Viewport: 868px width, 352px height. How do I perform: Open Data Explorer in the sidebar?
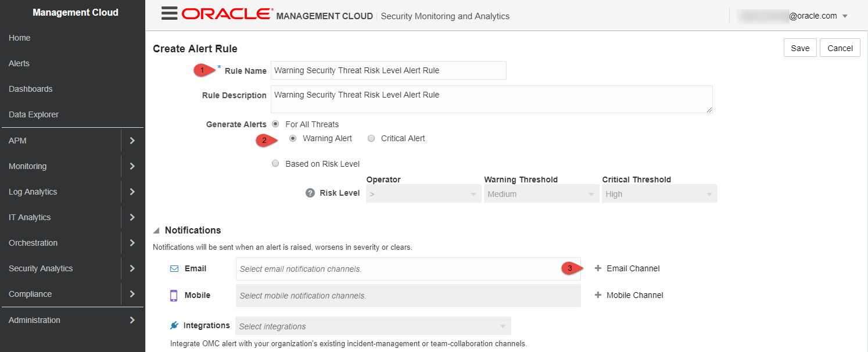34,114
